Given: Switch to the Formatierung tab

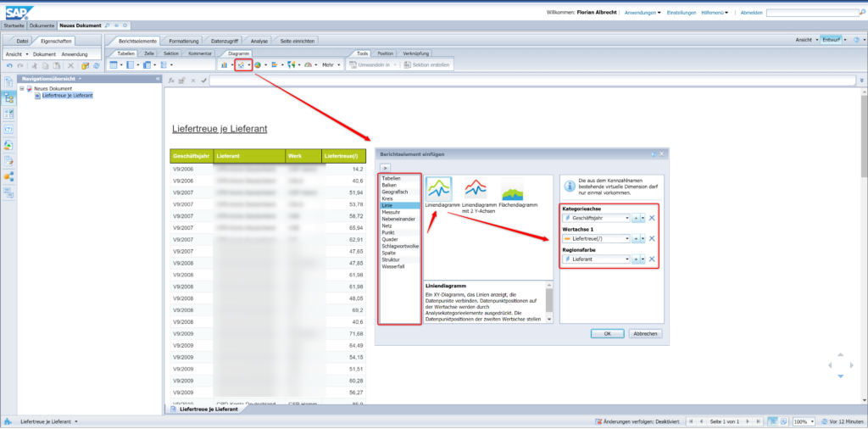Looking at the screenshot, I should pos(184,41).
